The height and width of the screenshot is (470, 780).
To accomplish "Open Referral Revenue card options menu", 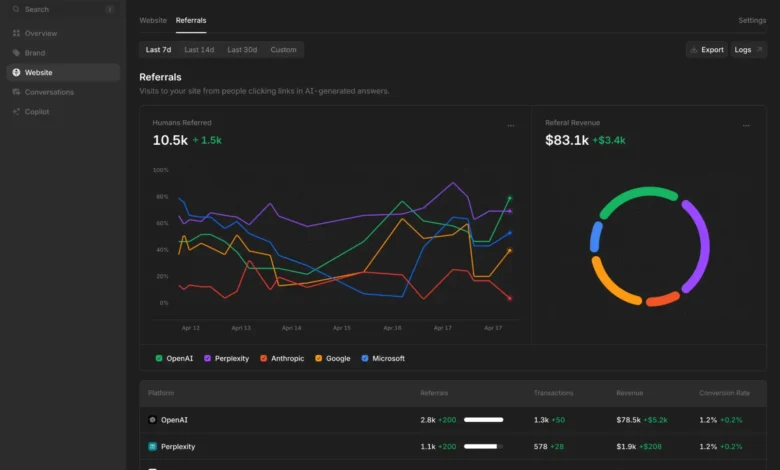I will point(746,126).
